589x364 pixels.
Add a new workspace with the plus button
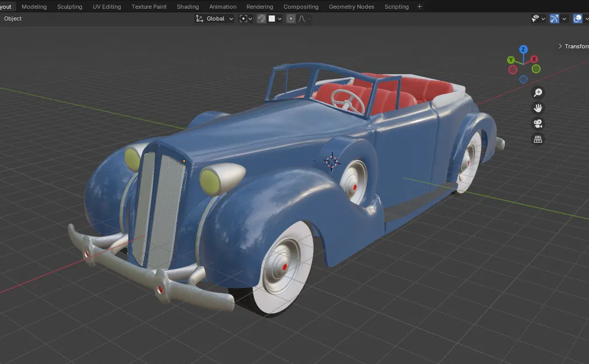(x=419, y=6)
